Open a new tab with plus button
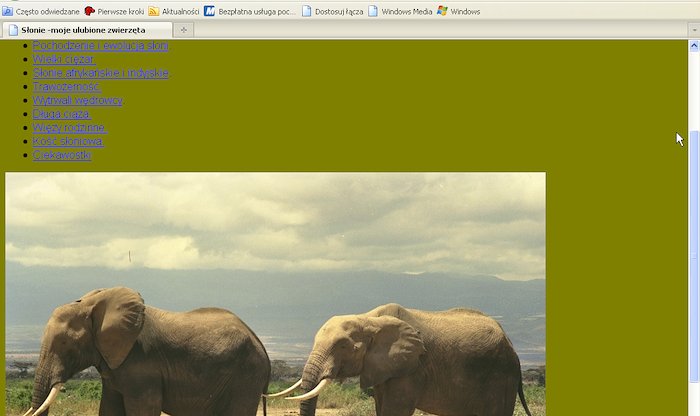The width and height of the screenshot is (700, 416). (183, 30)
